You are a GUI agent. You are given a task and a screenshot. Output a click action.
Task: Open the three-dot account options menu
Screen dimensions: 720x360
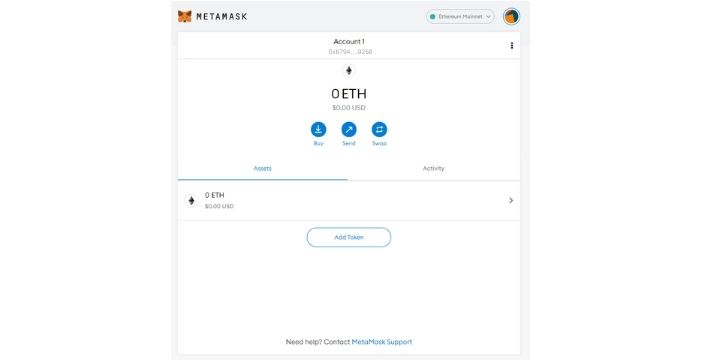(x=512, y=45)
